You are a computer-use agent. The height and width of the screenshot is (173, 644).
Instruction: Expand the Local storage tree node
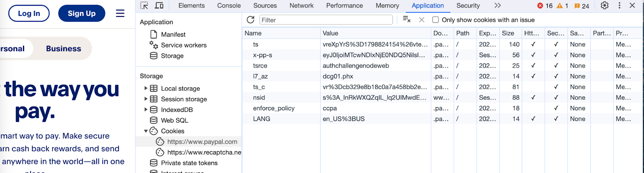pos(146,89)
